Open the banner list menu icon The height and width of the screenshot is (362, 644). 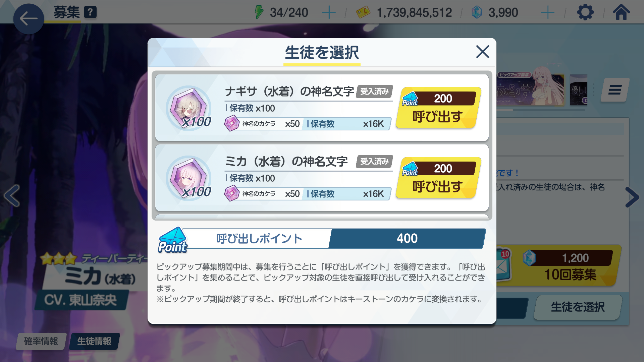coord(615,90)
